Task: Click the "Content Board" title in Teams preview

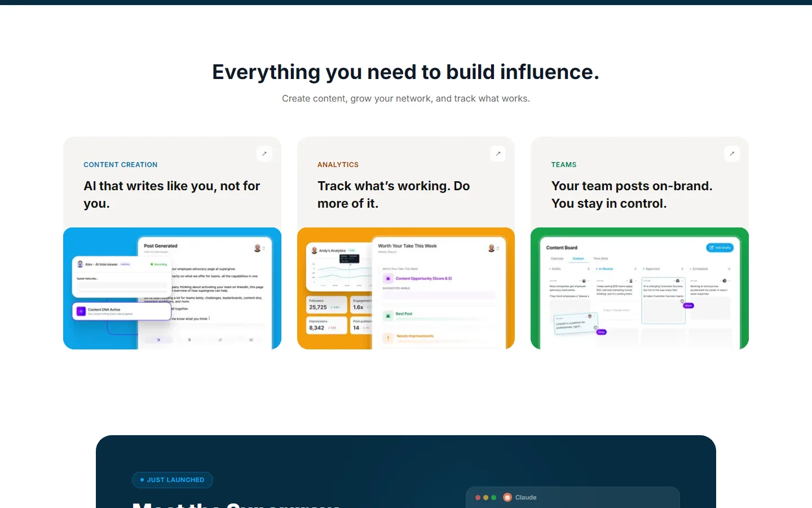Action: click(x=562, y=248)
